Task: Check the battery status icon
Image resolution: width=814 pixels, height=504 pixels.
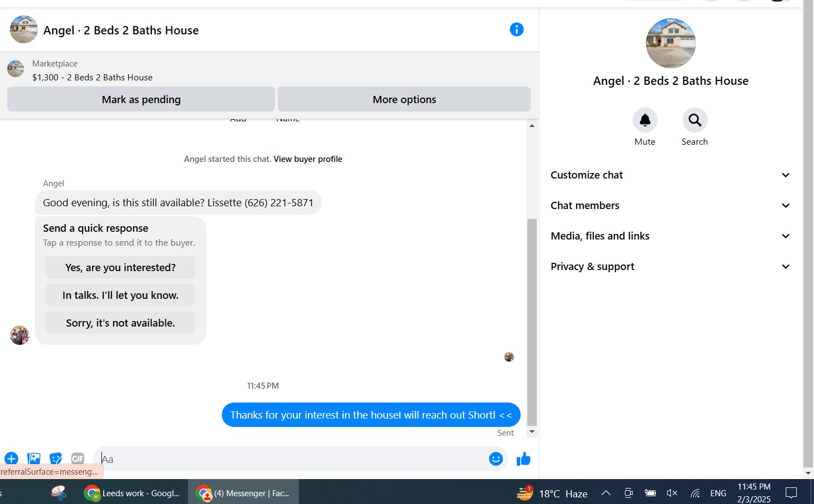Action: 650,493
